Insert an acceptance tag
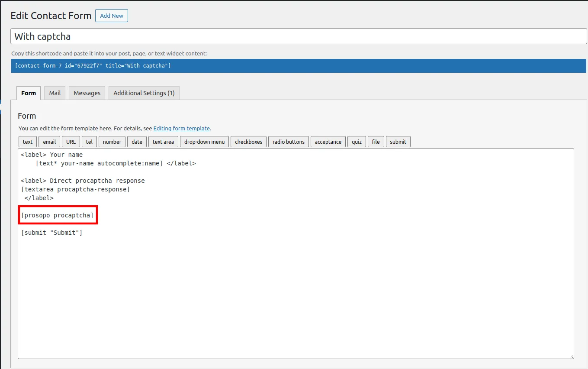 328,142
